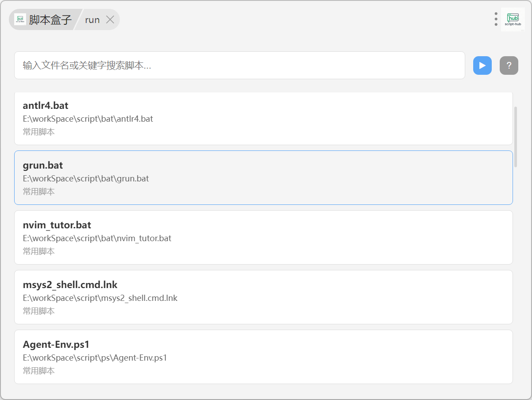Close the run tab with its X
Viewport: 532px width, 400px height.
click(x=110, y=19)
